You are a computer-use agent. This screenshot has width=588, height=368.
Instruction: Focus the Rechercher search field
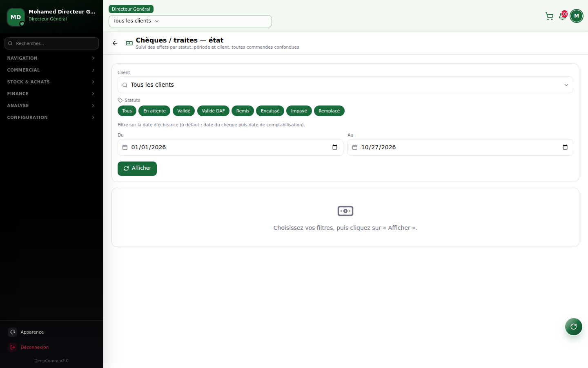pos(51,43)
